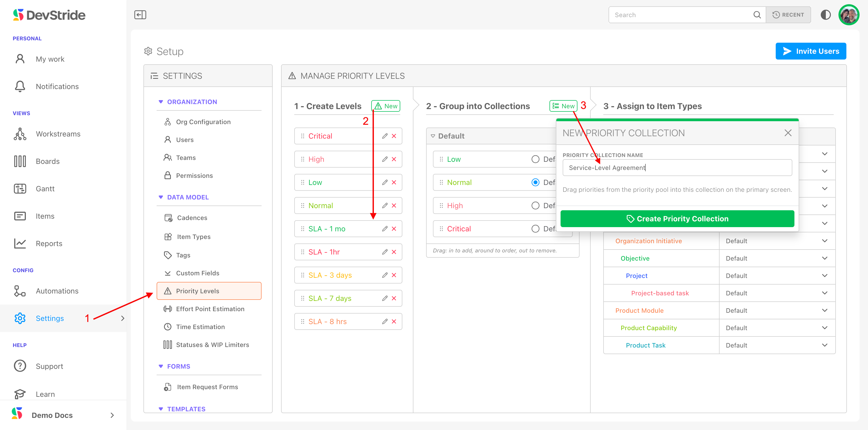Viewport: 868px width, 430px height.
Task: Click Create Priority Collection button
Action: point(677,219)
